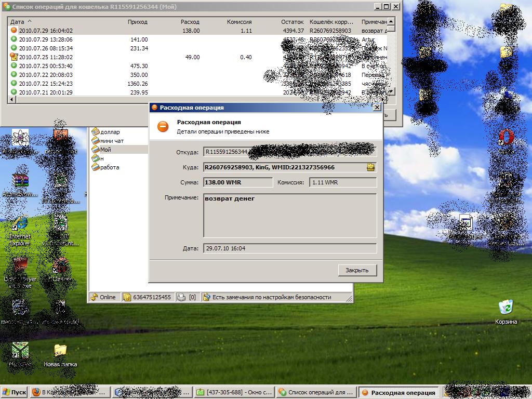Click invoice icon on 2010.07.25 11:28:02 row
The height and width of the screenshot is (399, 532).
(x=14, y=56)
